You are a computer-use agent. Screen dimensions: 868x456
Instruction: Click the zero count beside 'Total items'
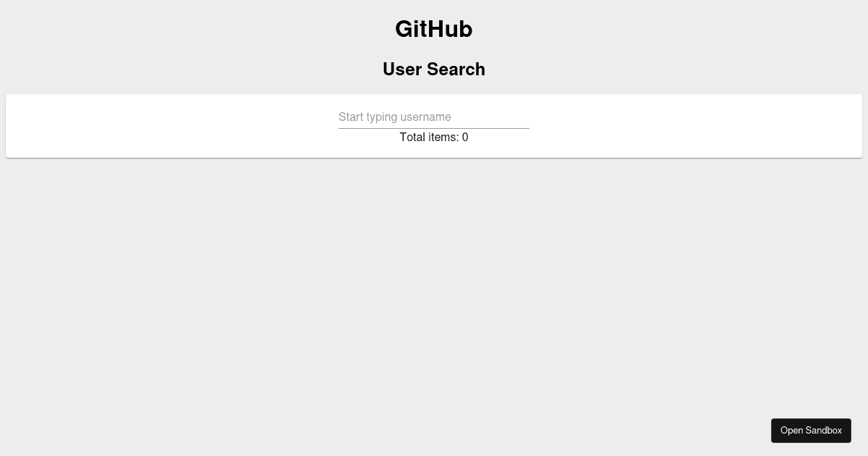pos(465,138)
